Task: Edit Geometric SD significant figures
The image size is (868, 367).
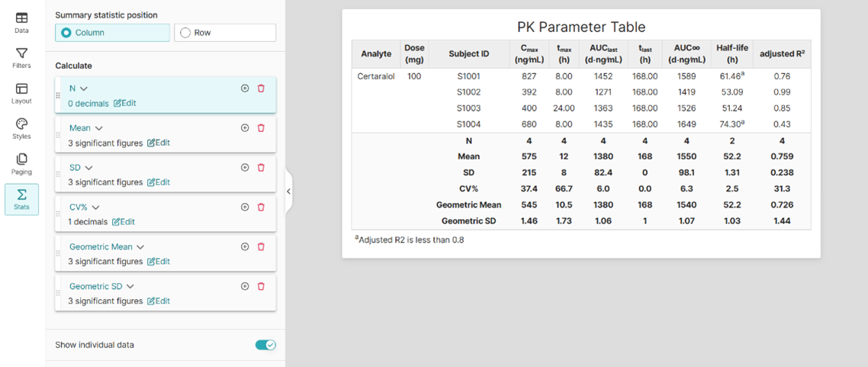Action: [x=159, y=301]
